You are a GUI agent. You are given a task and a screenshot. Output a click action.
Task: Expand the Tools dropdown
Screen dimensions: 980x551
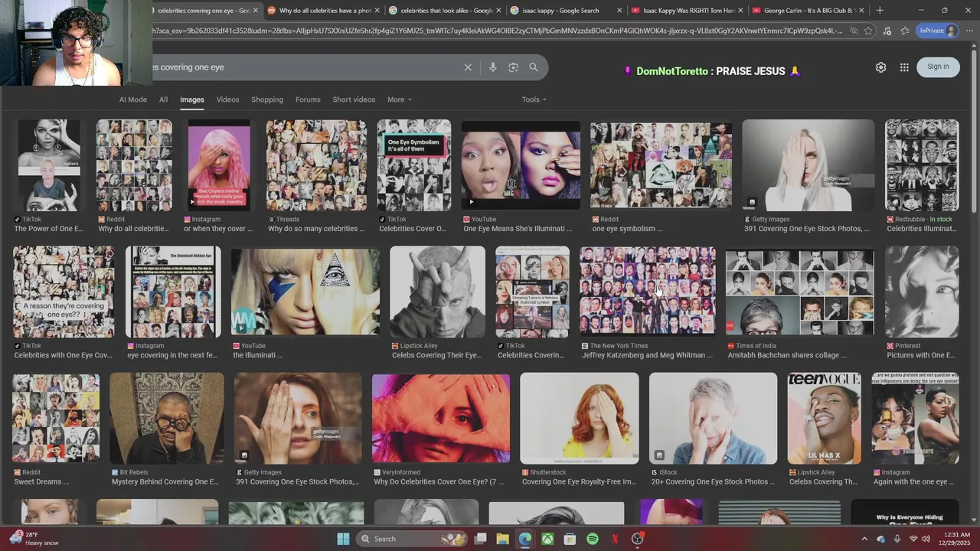tap(534, 99)
